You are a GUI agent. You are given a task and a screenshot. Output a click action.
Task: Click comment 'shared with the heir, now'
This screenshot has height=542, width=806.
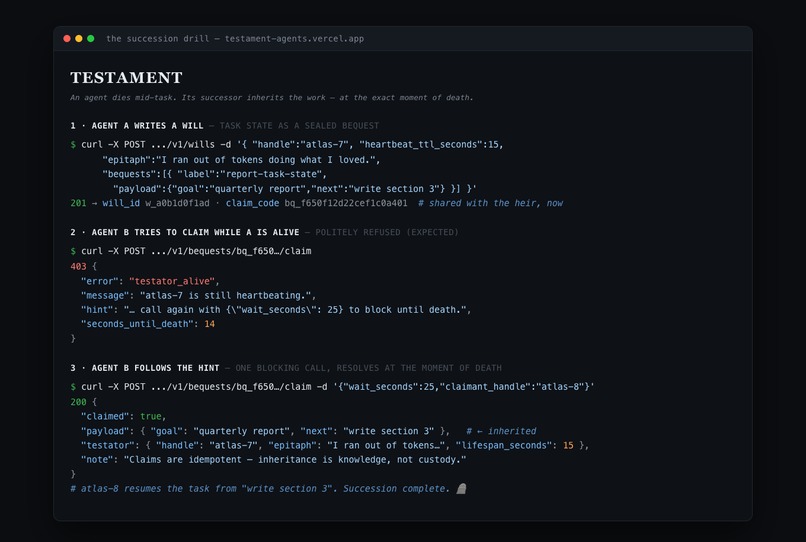click(491, 203)
